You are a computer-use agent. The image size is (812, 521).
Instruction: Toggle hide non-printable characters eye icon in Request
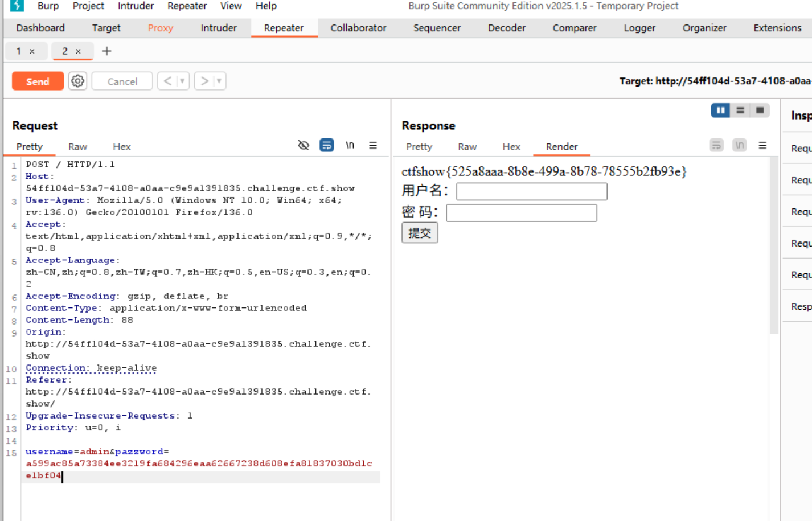click(304, 145)
